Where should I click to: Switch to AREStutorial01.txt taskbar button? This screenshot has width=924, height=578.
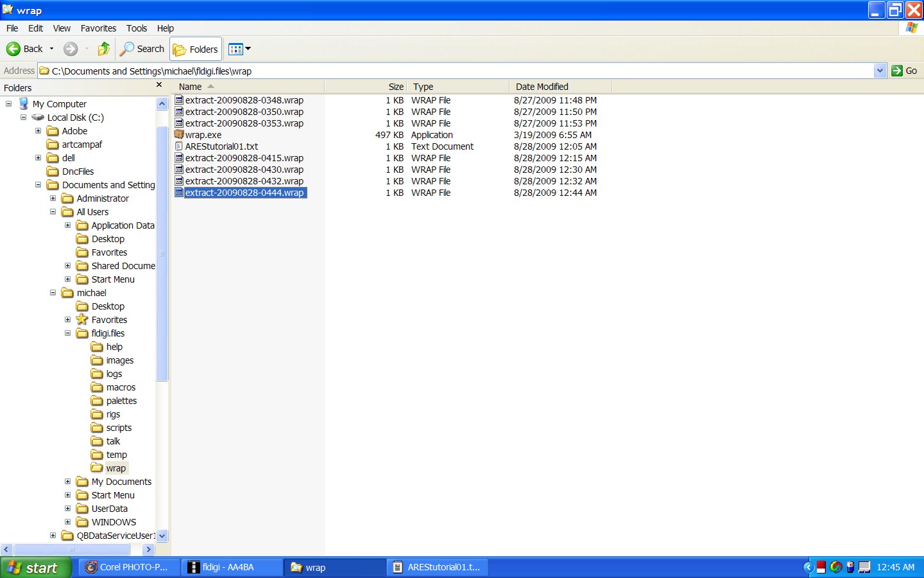[438, 567]
